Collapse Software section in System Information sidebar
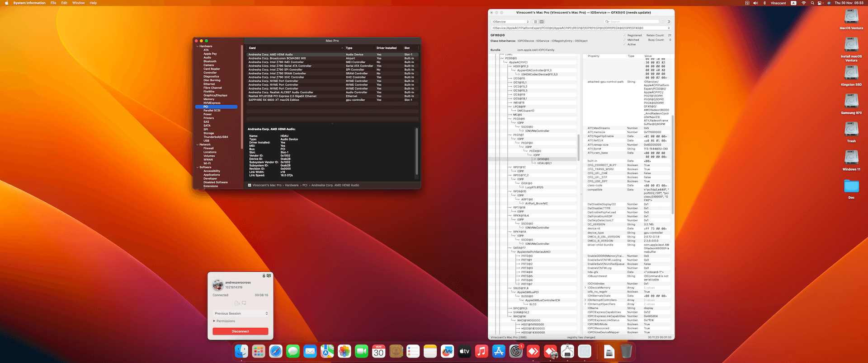Screen dimensions: 868x363 pyautogui.click(x=198, y=167)
